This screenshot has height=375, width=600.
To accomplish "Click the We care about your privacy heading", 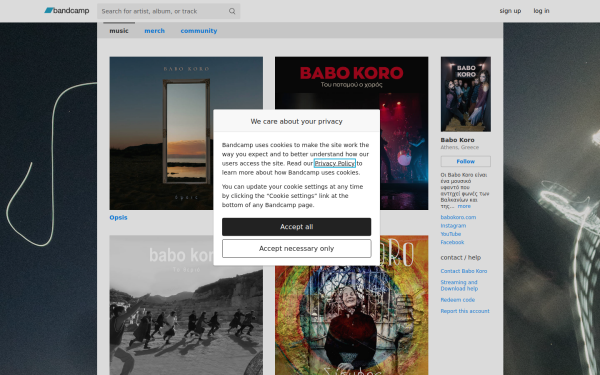I will click(x=297, y=121).
